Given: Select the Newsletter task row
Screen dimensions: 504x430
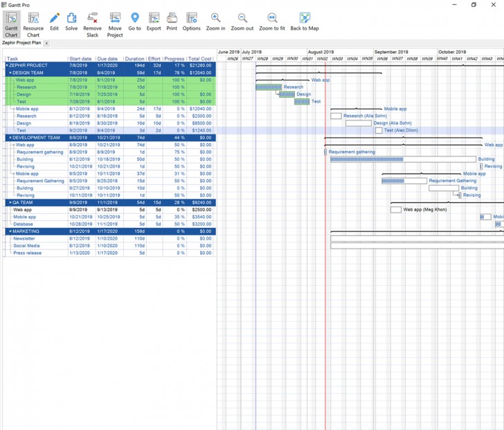Looking at the screenshot, I should 110,238.
